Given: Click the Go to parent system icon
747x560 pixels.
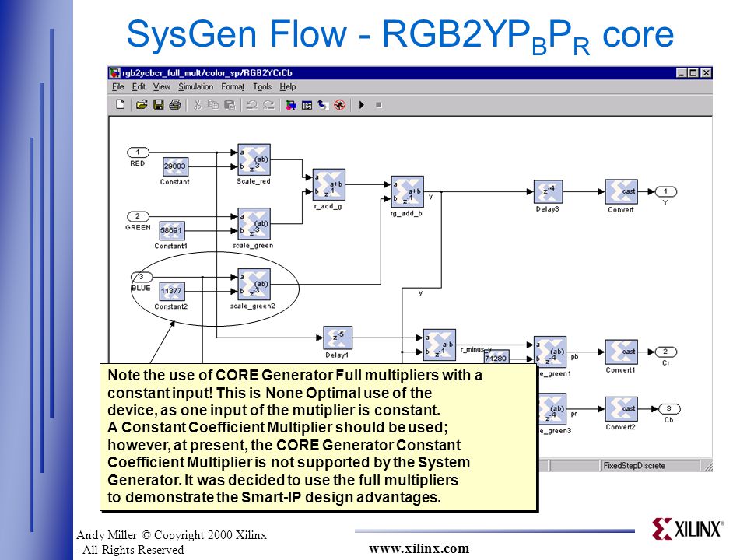Looking at the screenshot, I should (x=324, y=105).
